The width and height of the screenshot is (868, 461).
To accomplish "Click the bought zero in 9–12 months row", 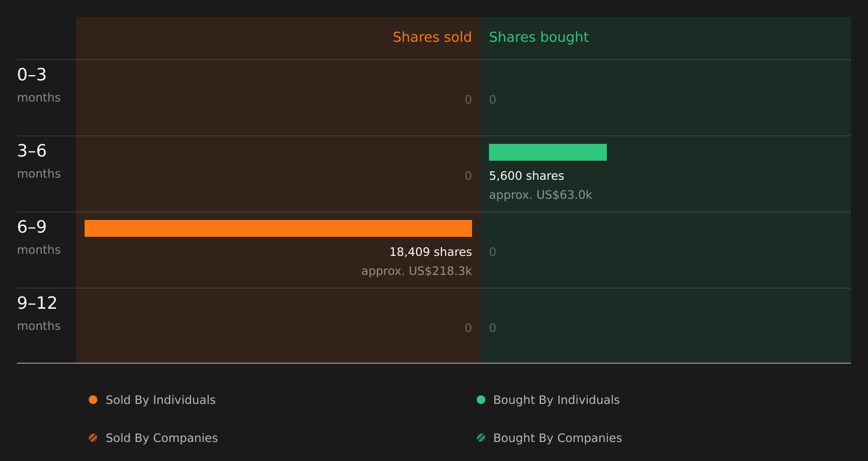I will [x=493, y=328].
